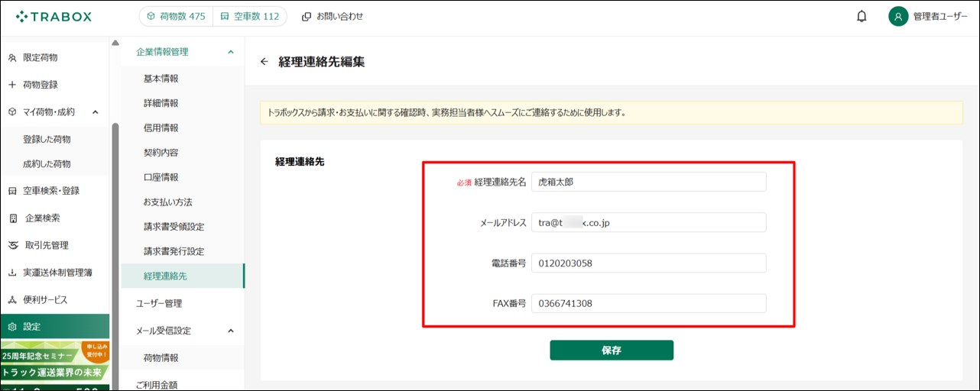
Task: Click the 管理者ユーザー name
Action: coord(940,16)
